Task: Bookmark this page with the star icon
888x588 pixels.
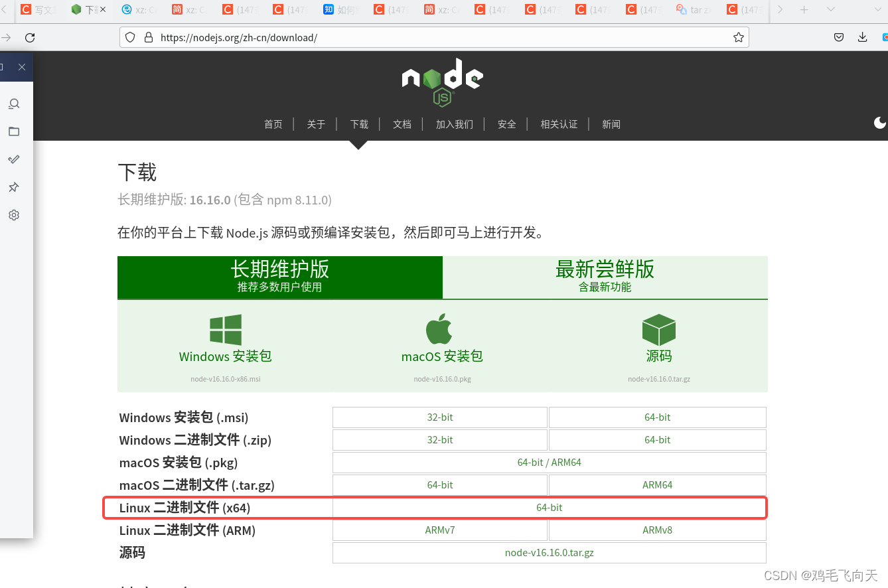Action: tap(739, 37)
